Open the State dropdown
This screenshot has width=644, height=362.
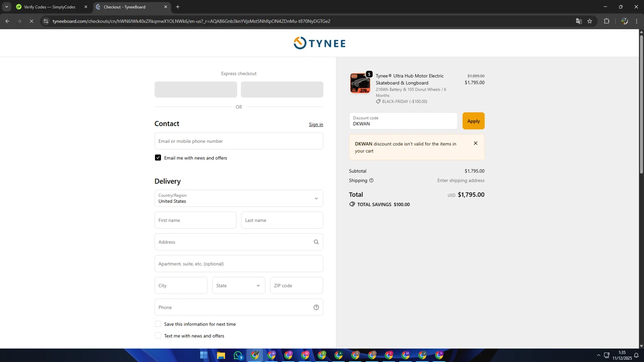tap(239, 285)
